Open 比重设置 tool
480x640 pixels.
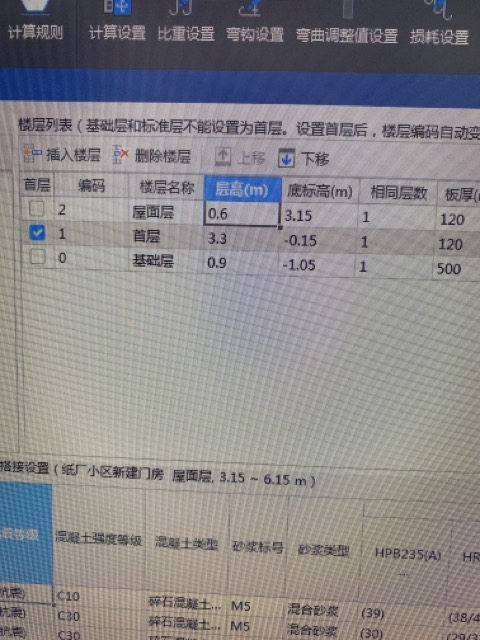[186, 22]
